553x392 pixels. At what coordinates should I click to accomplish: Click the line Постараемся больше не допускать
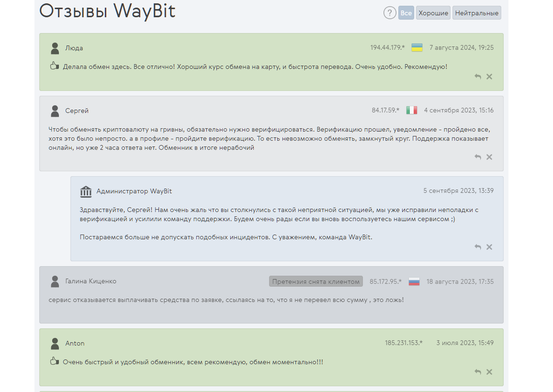(x=226, y=237)
